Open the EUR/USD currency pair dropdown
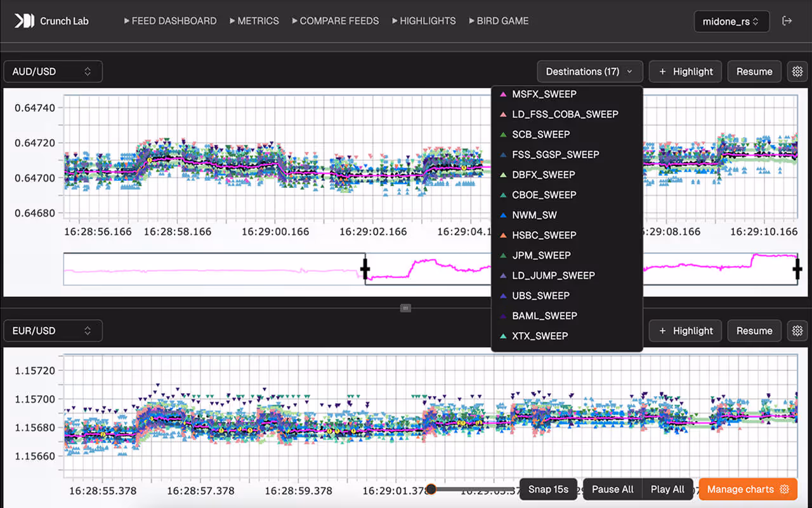The height and width of the screenshot is (508, 812). [x=53, y=331]
